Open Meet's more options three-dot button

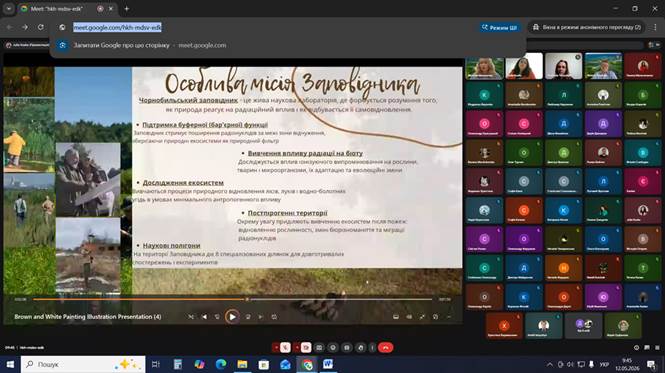coord(372,348)
